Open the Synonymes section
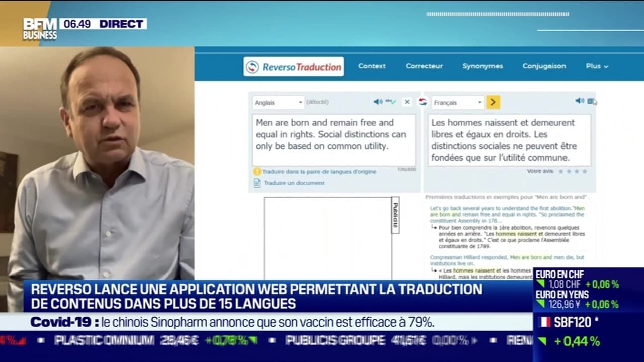The width and height of the screenshot is (644, 362). pos(483,66)
